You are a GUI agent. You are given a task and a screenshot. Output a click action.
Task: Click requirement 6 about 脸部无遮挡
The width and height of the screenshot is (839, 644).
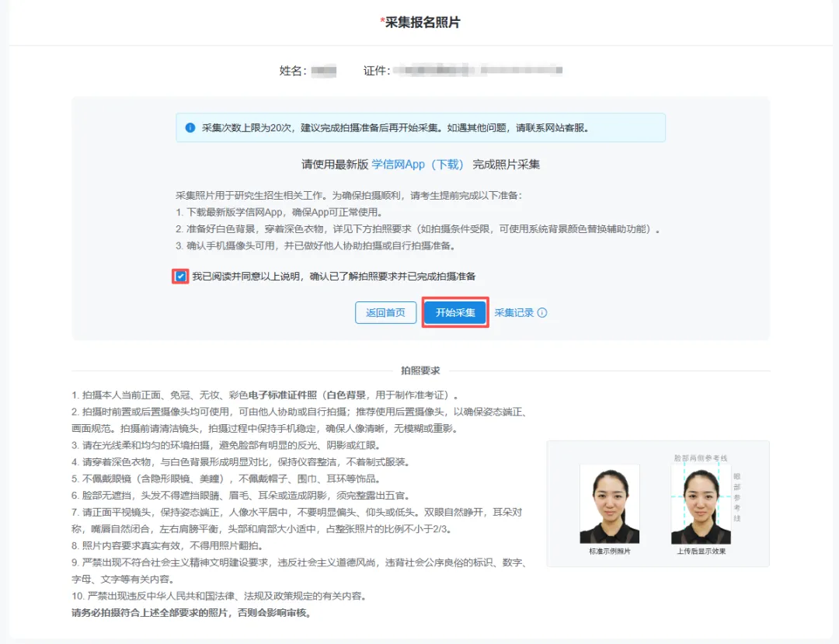coord(242,496)
